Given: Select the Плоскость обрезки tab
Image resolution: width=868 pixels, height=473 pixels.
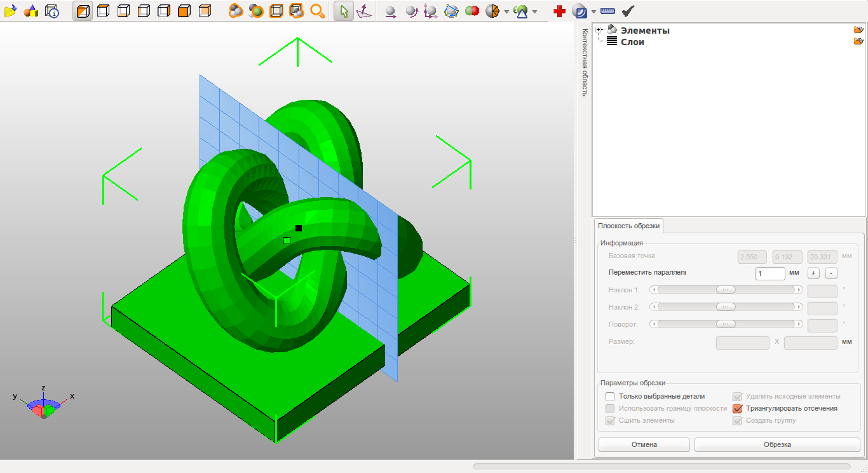Looking at the screenshot, I should point(629,226).
